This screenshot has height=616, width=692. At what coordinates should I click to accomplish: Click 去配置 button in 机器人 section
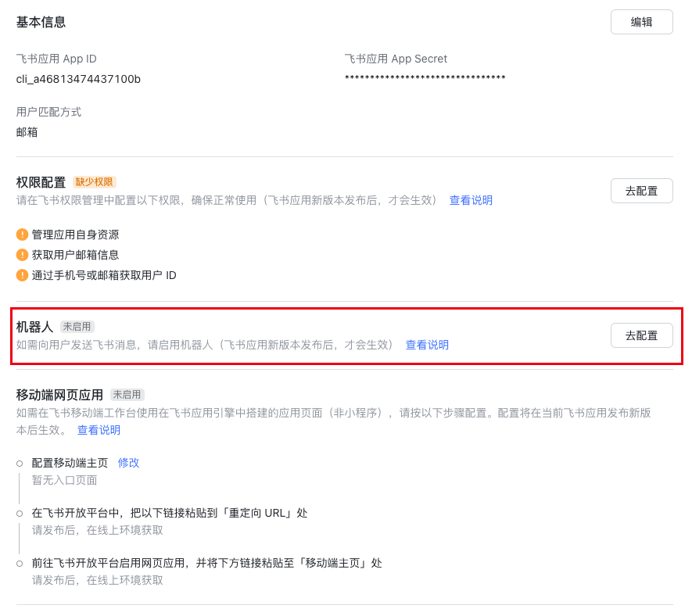(x=641, y=335)
